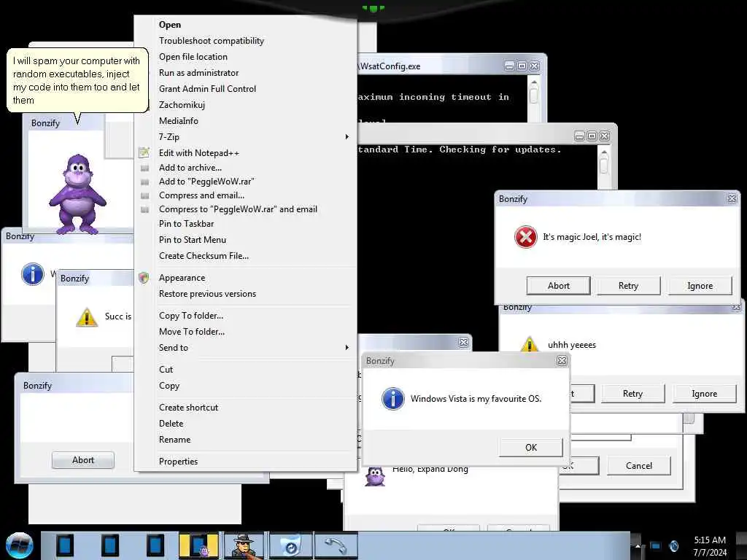Image resolution: width=747 pixels, height=560 pixels.
Task: Click Abort in the bottom-left Bonzify dialog
Action: pos(83,460)
